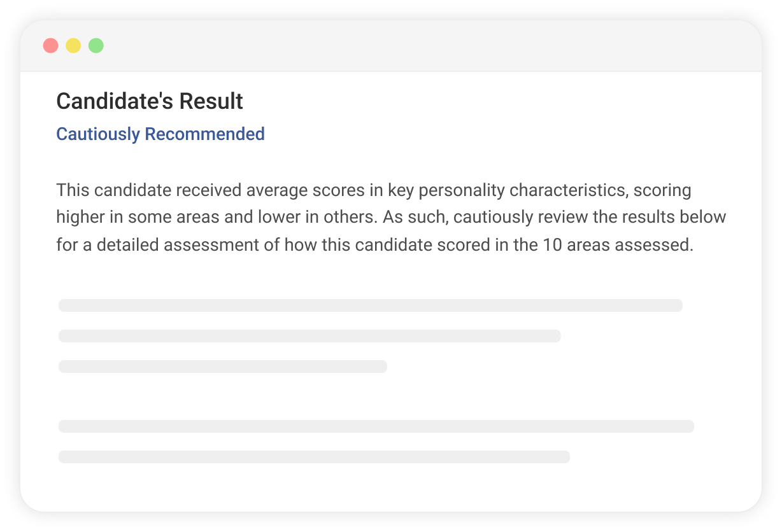Click the red close window dot
782x532 pixels.
51,46
